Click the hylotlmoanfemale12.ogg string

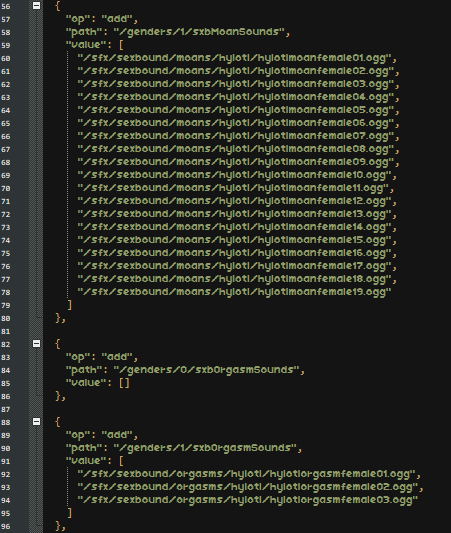[x=235, y=201]
